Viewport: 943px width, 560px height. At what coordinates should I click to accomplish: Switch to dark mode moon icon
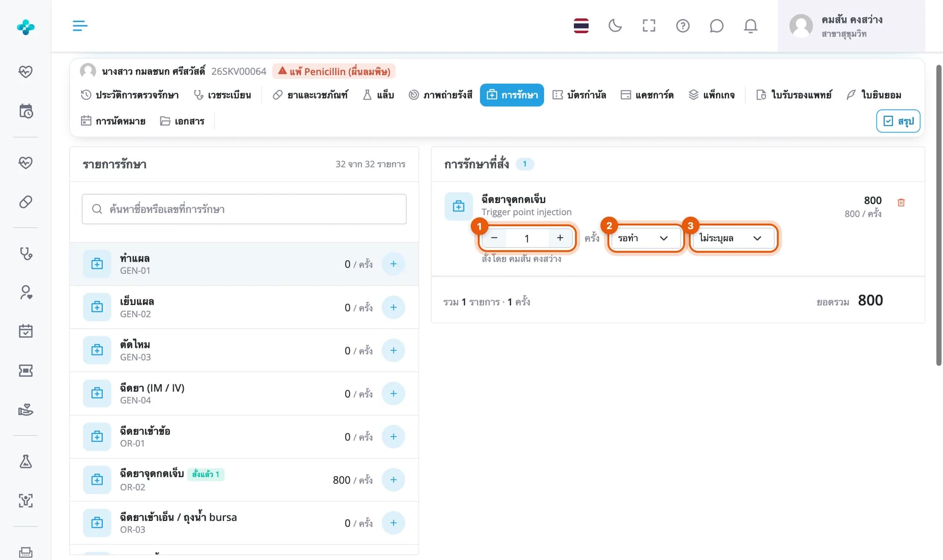point(615,25)
